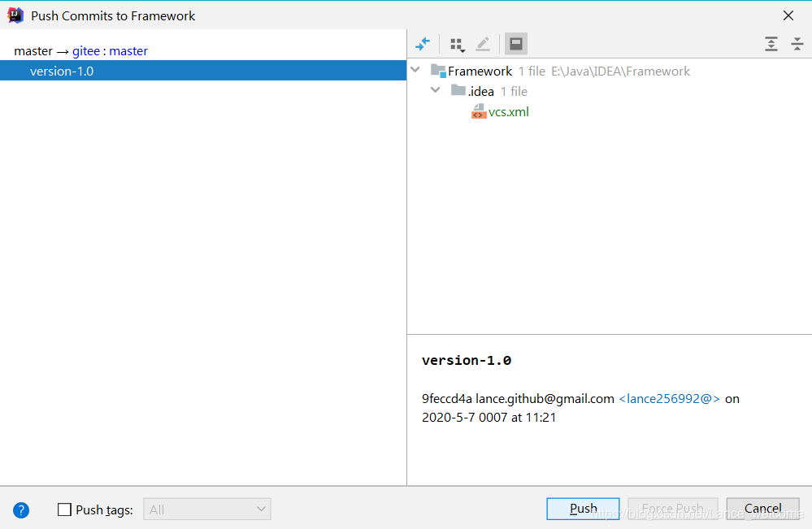Open help with the question mark icon

coord(21,510)
